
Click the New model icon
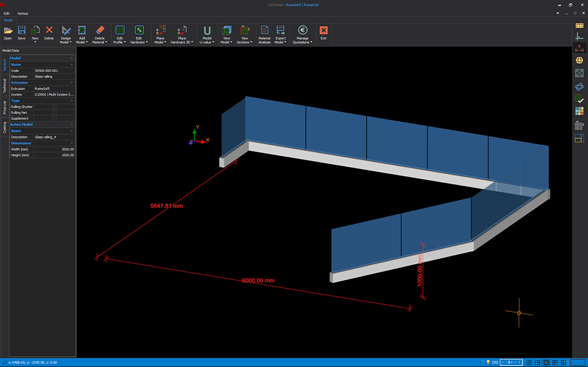pyautogui.click(x=35, y=30)
